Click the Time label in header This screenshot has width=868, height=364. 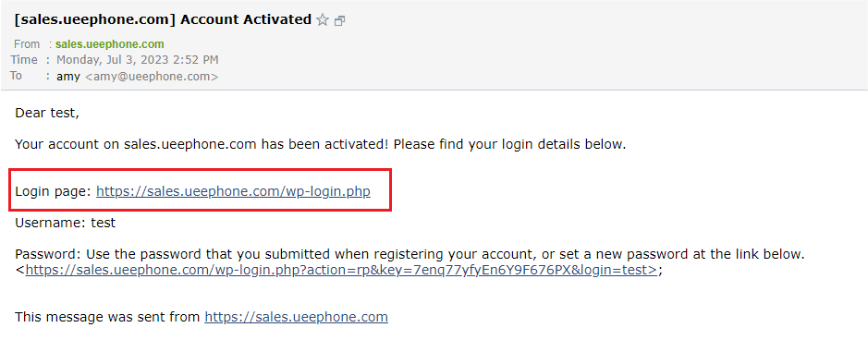pyautogui.click(x=24, y=60)
